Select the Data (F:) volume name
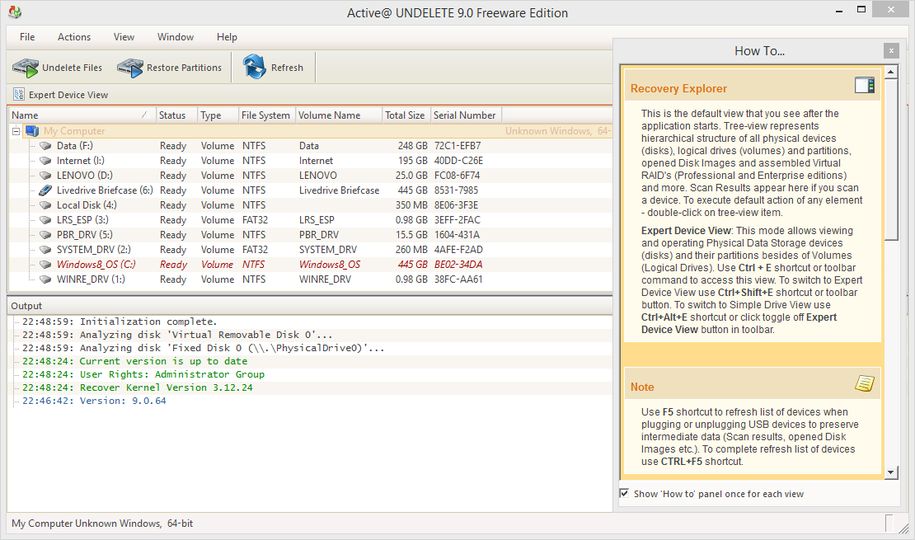 pos(74,146)
